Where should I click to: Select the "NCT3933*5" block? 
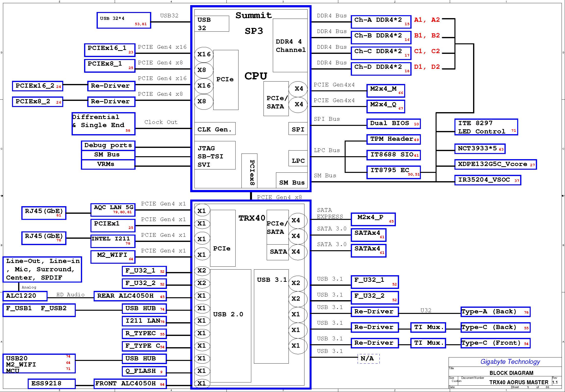click(x=480, y=149)
